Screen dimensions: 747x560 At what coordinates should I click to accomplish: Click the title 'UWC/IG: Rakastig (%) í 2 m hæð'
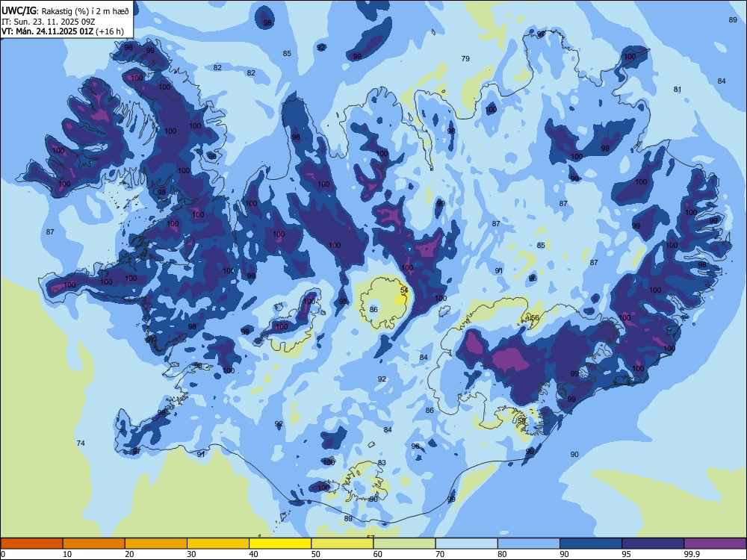[x=65, y=11]
